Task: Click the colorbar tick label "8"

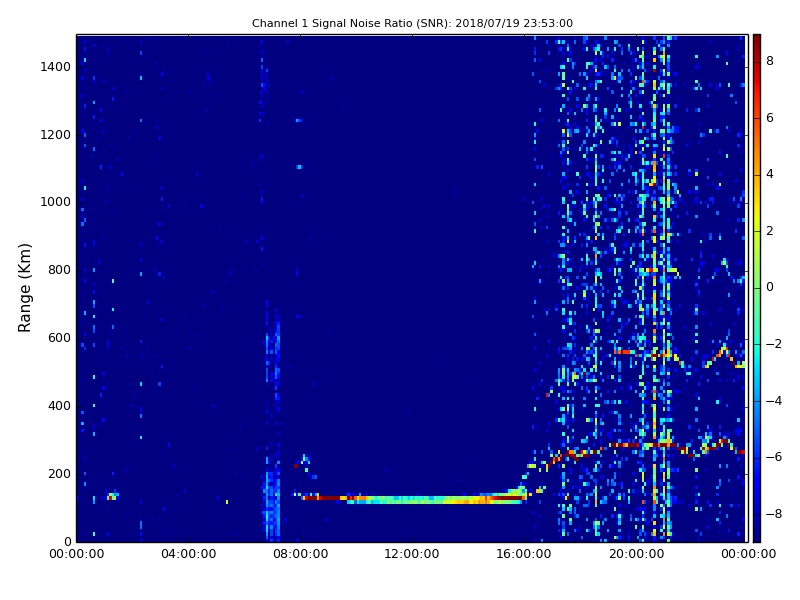Action: pos(770,61)
